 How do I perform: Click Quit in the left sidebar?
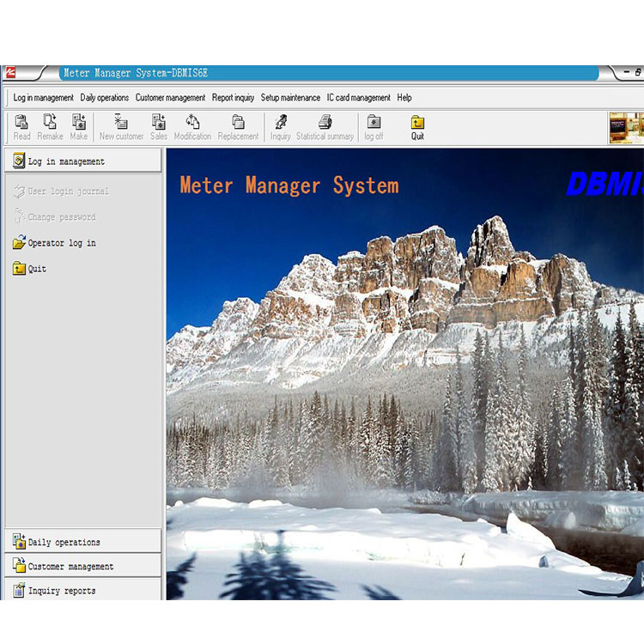point(37,269)
